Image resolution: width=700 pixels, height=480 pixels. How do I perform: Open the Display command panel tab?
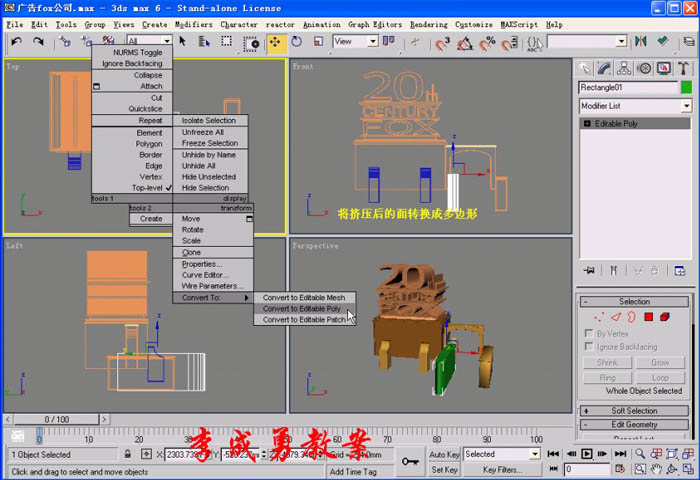tap(663, 68)
